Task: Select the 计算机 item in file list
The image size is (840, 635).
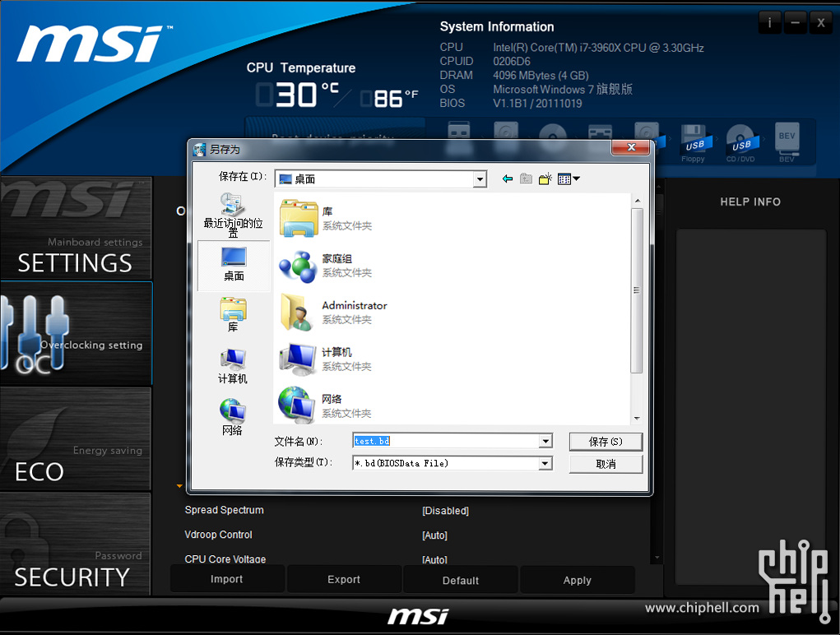Action: click(x=325, y=359)
